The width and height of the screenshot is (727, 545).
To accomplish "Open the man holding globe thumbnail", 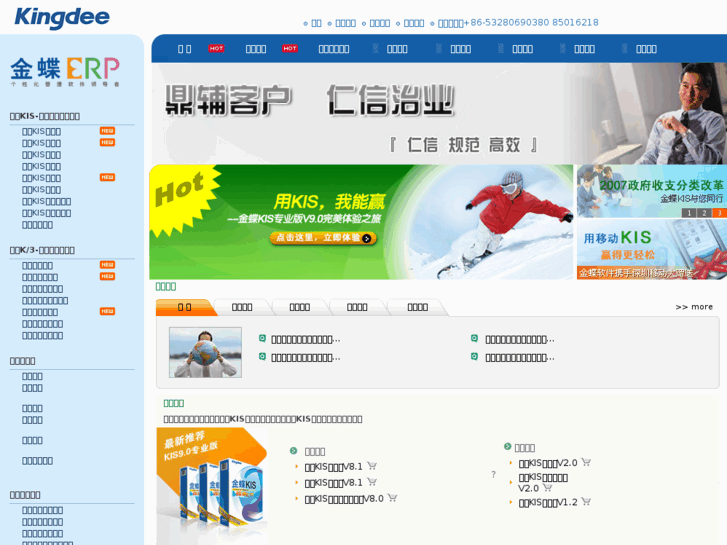I will (x=205, y=353).
